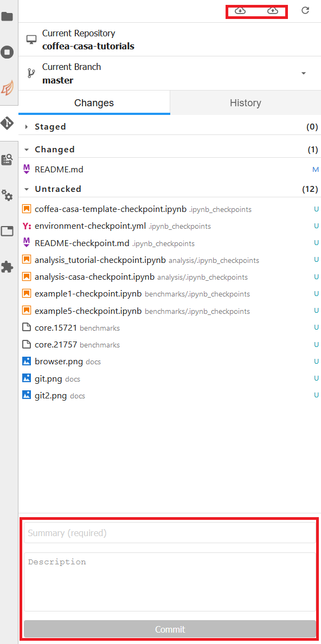Click the browser.png image icon
Image resolution: width=321 pixels, height=644 pixels.
pyautogui.click(x=27, y=362)
